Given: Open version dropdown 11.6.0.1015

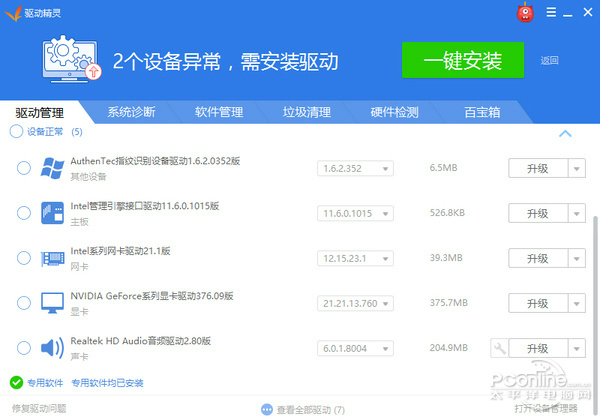Looking at the screenshot, I should (x=355, y=213).
